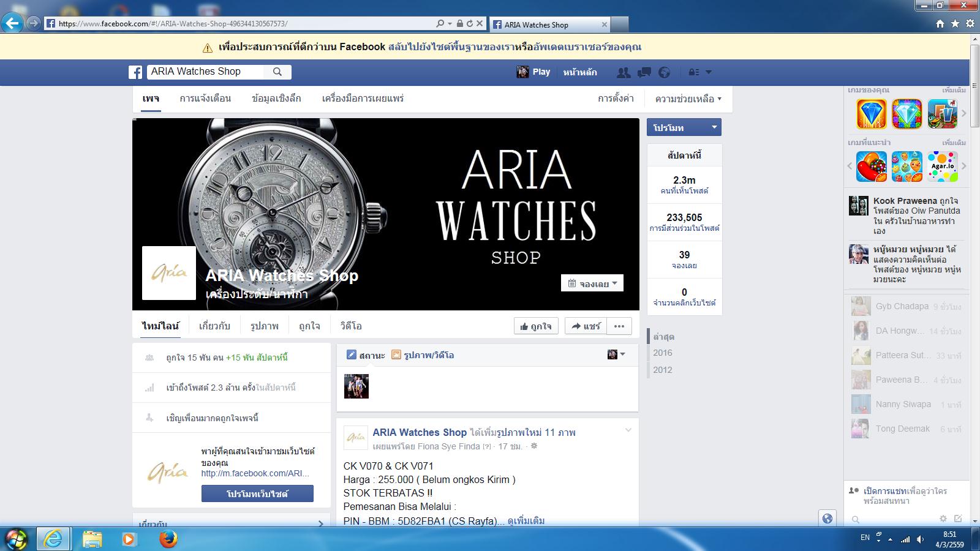Click the Promote Website button
This screenshot has height=551, width=980.
click(257, 493)
